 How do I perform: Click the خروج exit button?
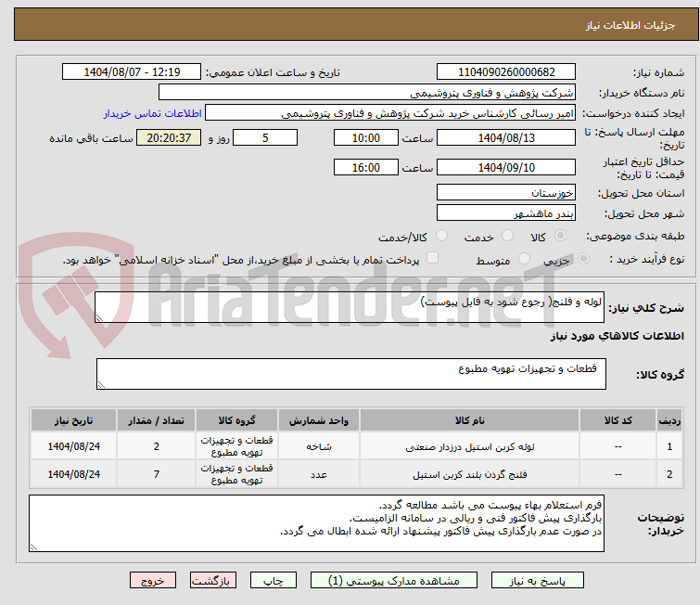pos(153,581)
